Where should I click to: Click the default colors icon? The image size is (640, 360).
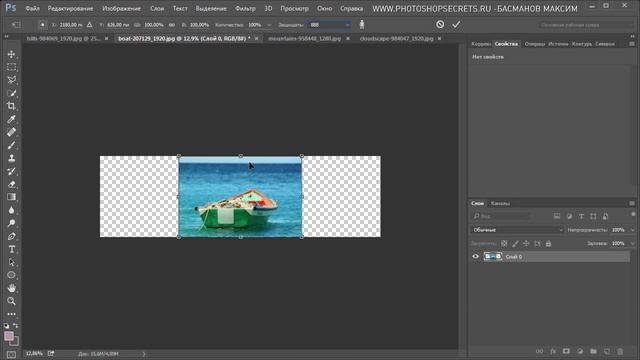7,326
